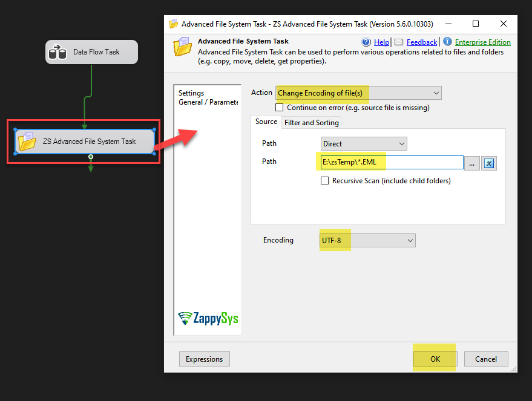Select the Data Flow Task node
Screen dimensions: 532x401
click(91, 52)
